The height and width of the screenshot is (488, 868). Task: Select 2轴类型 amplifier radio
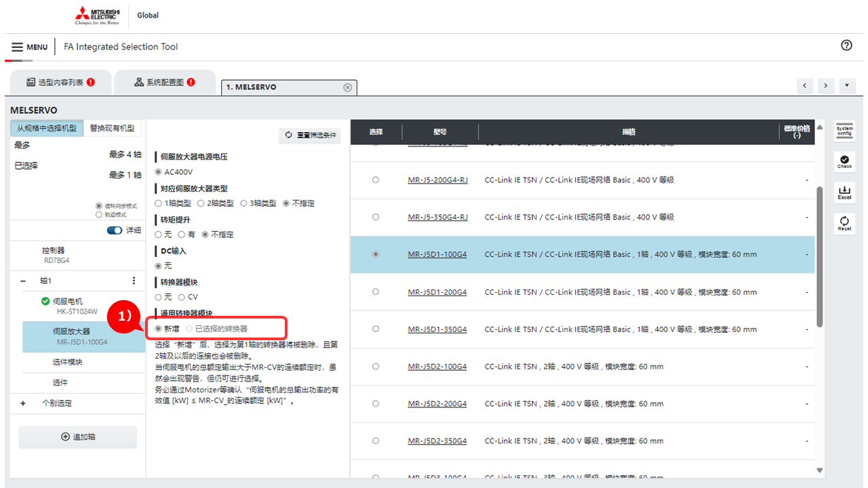click(201, 203)
